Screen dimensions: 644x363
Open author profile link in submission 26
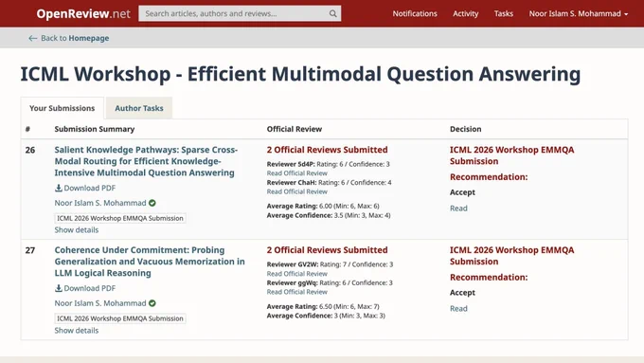coord(100,203)
